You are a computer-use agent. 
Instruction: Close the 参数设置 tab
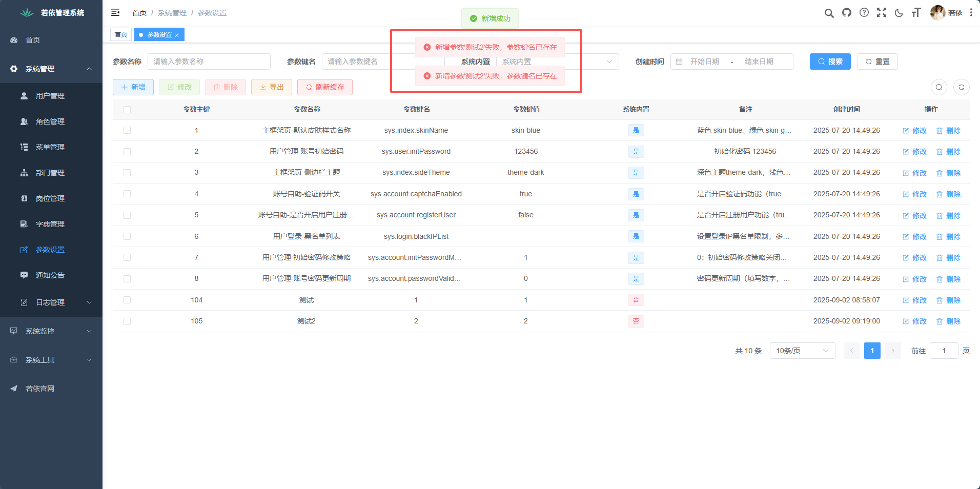coord(177,35)
